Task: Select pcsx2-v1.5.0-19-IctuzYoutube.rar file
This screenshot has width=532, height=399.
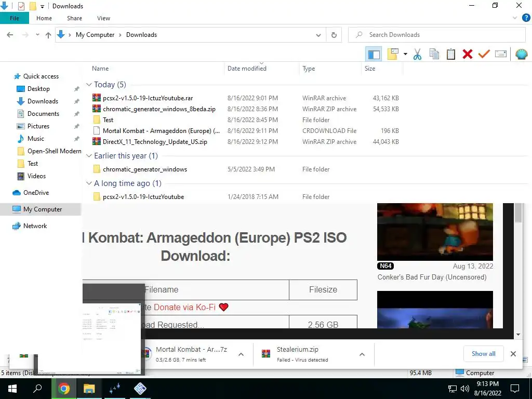Action: [148, 98]
